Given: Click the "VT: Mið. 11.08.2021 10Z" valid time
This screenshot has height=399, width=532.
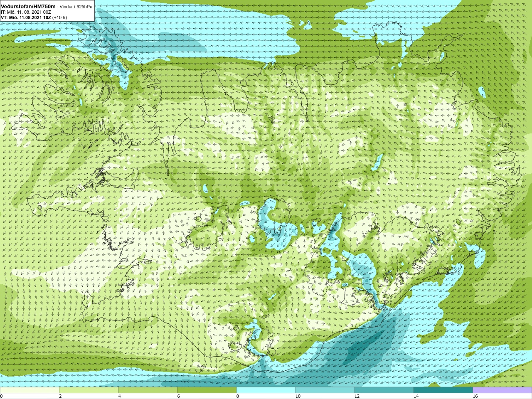Looking at the screenshot, I should point(26,17).
